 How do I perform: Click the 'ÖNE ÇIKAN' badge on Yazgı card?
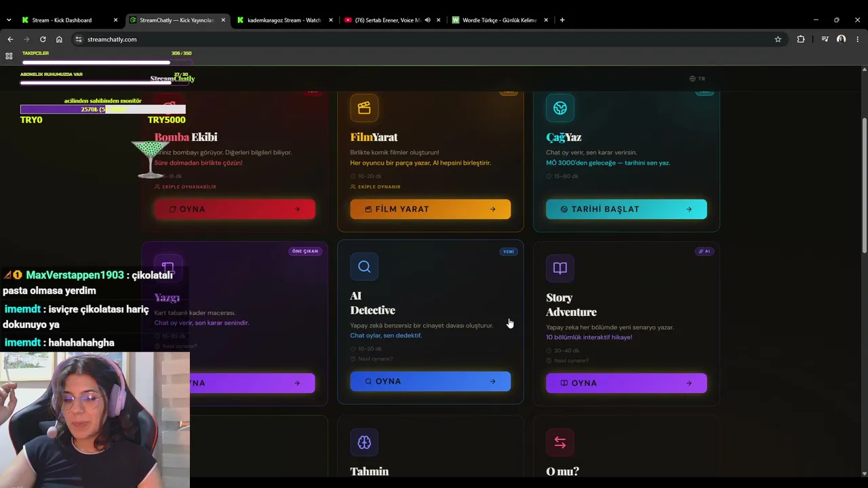pyautogui.click(x=305, y=251)
